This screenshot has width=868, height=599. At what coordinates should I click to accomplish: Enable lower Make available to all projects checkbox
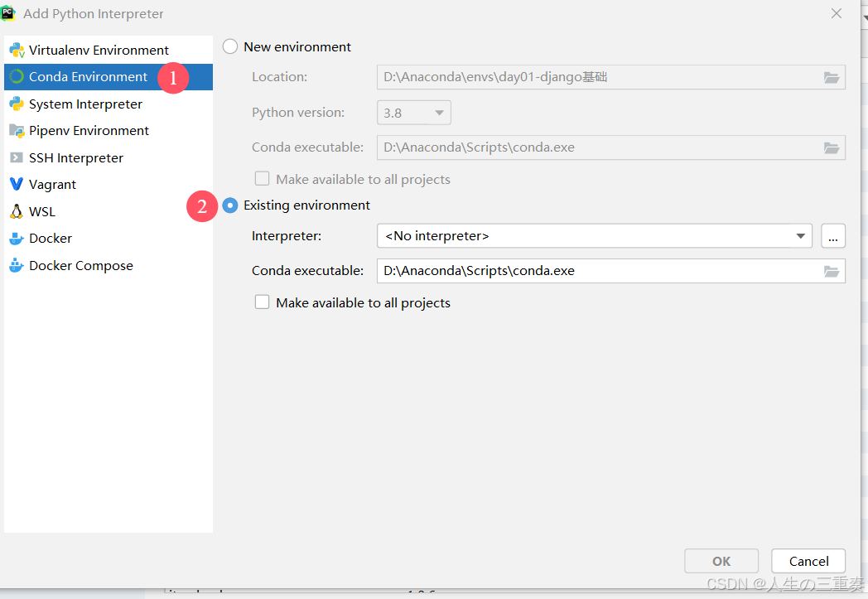click(262, 302)
